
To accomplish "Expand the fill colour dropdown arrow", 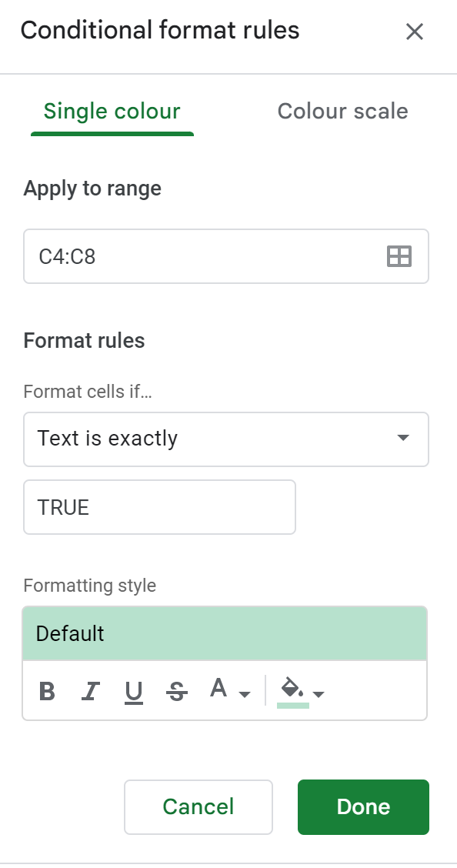I will pyautogui.click(x=318, y=695).
